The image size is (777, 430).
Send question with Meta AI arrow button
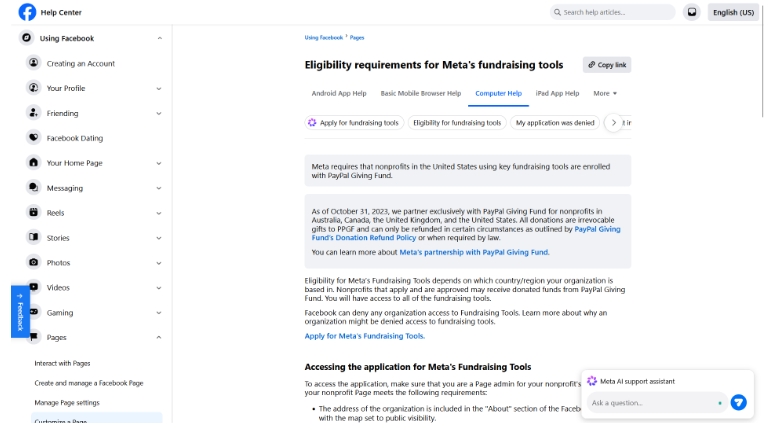[738, 402]
